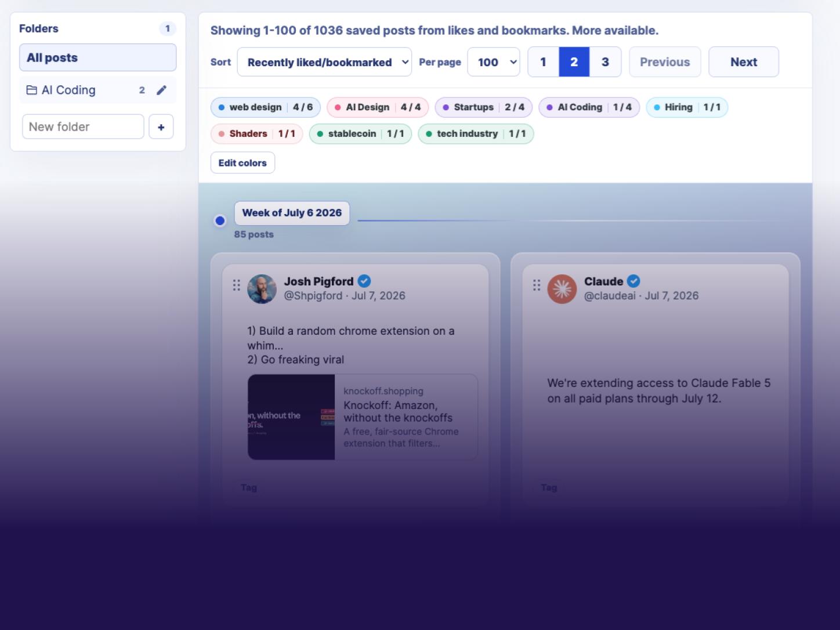Grab the drag handle on Josh Pigford's post

[236, 285]
